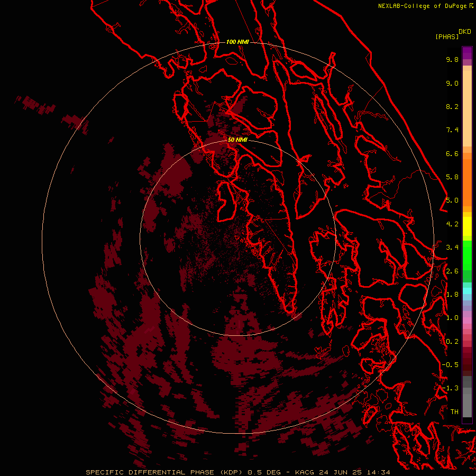
Task: Click the 9.0 value on color scale
Action: pos(452,83)
